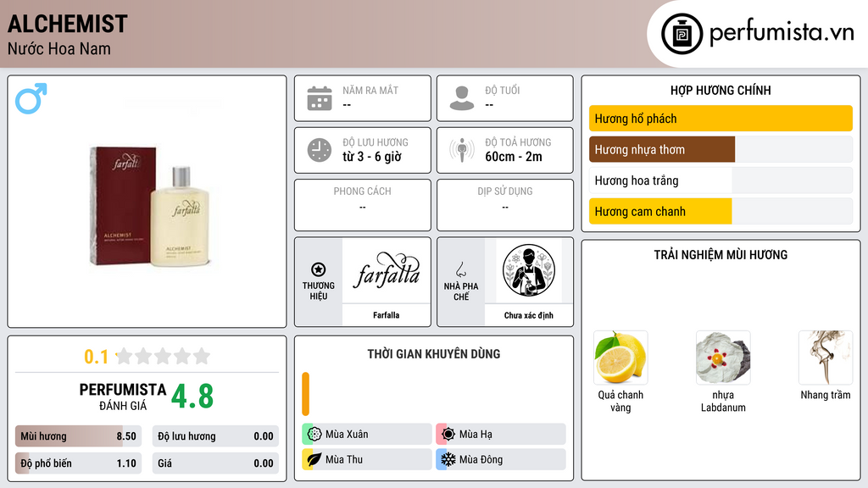The image size is (868, 488).
Task: Click the 'từ 3 - 6 giờ' longevity value
Action: click(x=372, y=157)
